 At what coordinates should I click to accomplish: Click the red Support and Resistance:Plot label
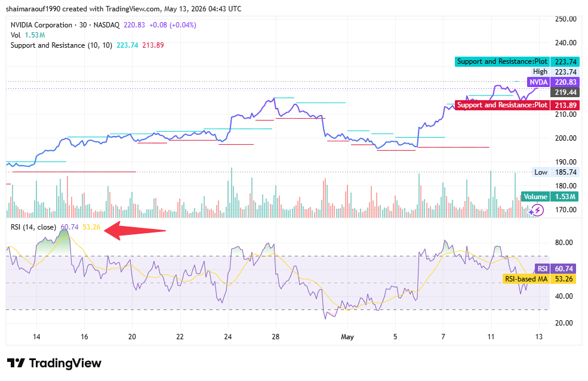[503, 105]
